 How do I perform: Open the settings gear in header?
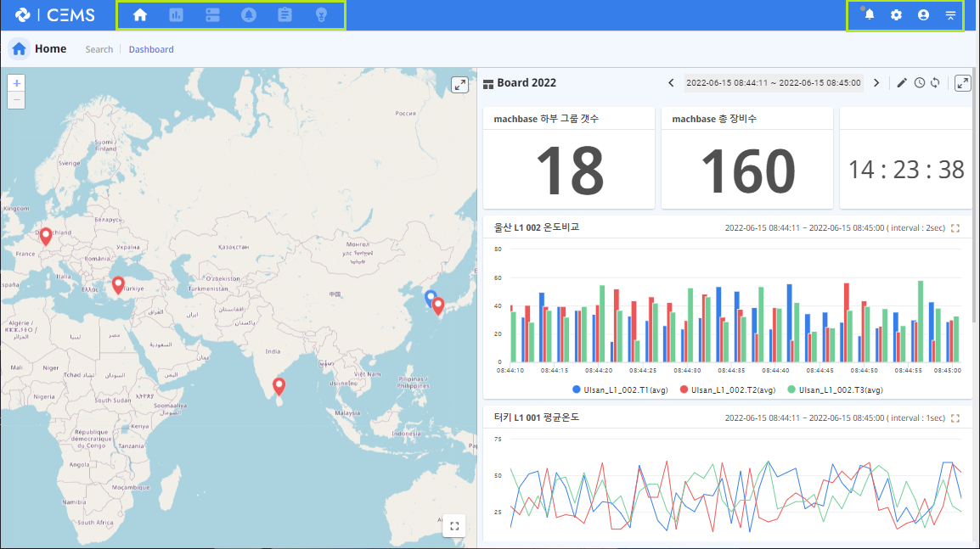point(896,15)
